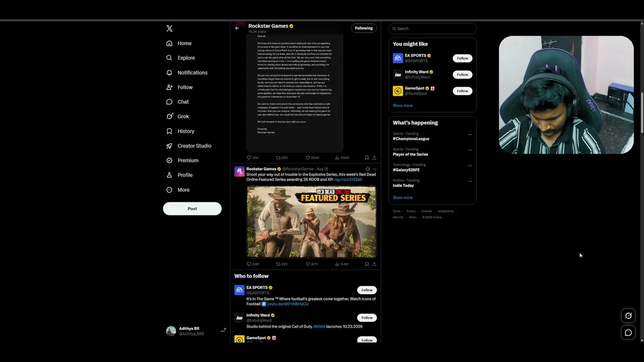Image resolution: width=644 pixels, height=362 pixels.
Task: Follow Infinity Ward in Who to follow
Action: [x=367, y=318]
